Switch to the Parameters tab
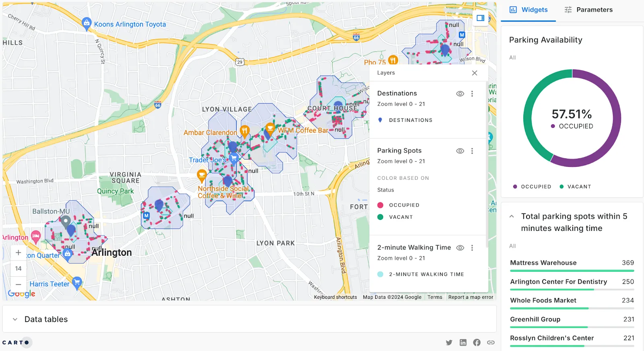The width and height of the screenshot is (644, 351). [x=588, y=10]
